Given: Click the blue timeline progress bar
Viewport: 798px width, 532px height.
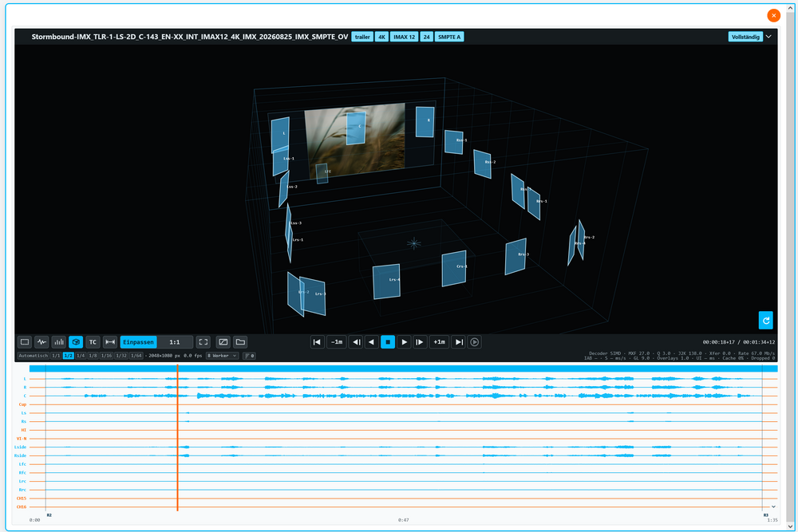Looking at the screenshot, I should click(403, 368).
